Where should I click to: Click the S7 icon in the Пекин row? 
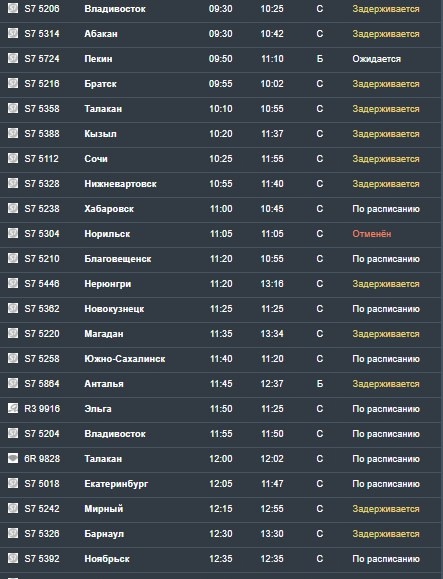tap(13, 58)
